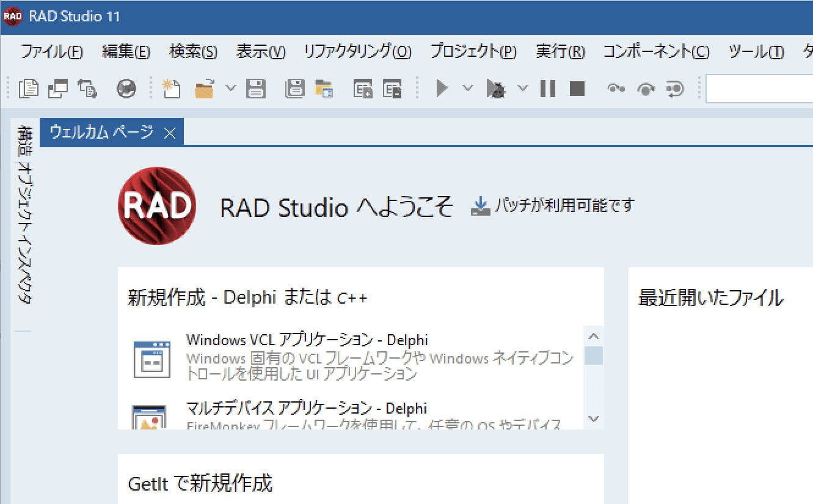Focus the toolbar search input box
The image size is (813, 504).
click(759, 89)
